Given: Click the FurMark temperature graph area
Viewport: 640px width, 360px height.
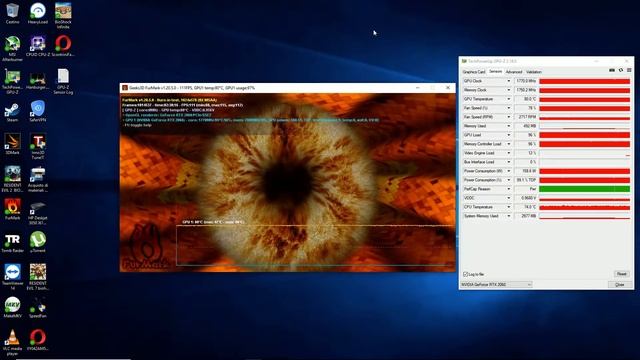Looking at the screenshot, I should 315,245.
